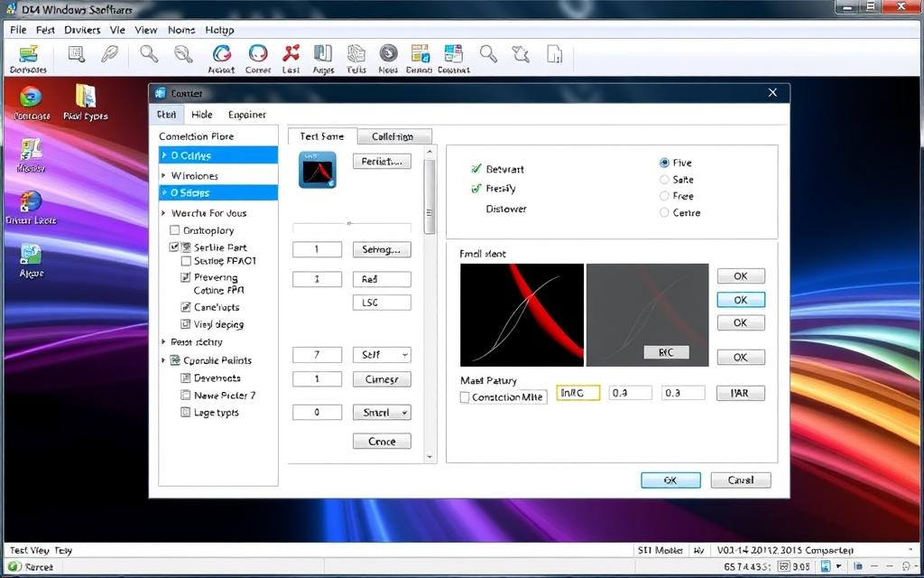
Task: Click the Newe Picter 7 item icon
Action: pos(185,396)
